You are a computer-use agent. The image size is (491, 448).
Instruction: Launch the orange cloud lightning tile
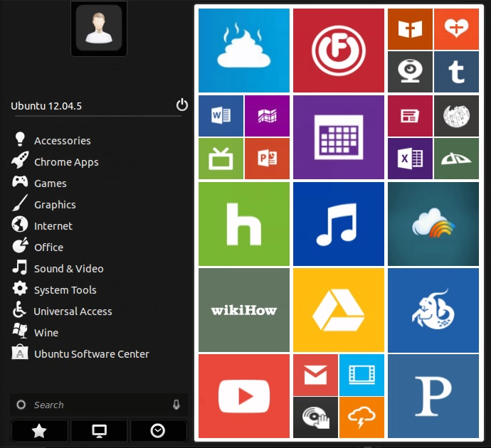tap(361, 417)
